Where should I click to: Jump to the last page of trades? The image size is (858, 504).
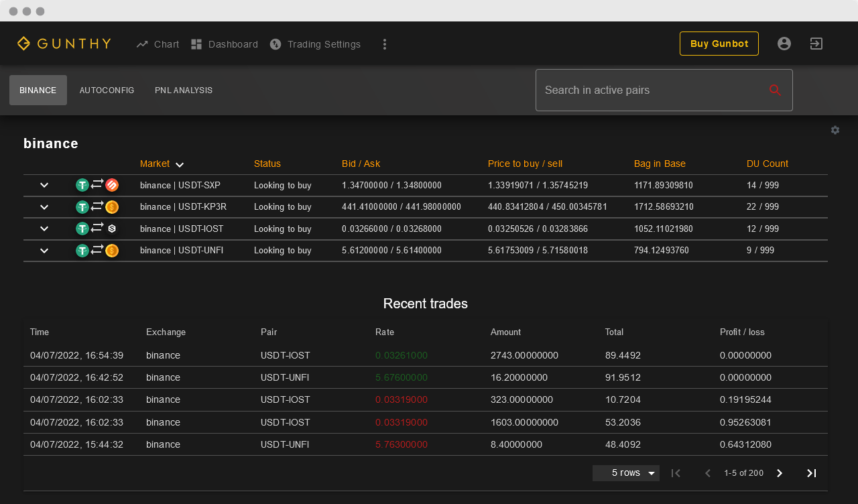[x=811, y=473]
